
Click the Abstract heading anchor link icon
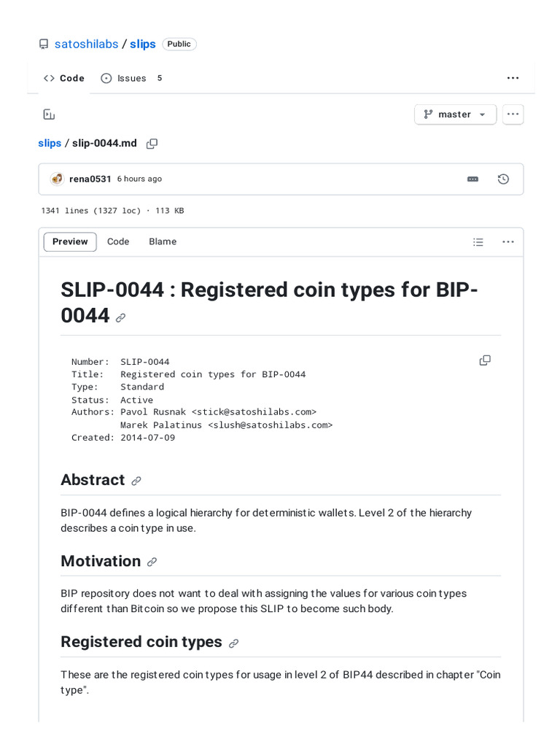[x=136, y=481]
